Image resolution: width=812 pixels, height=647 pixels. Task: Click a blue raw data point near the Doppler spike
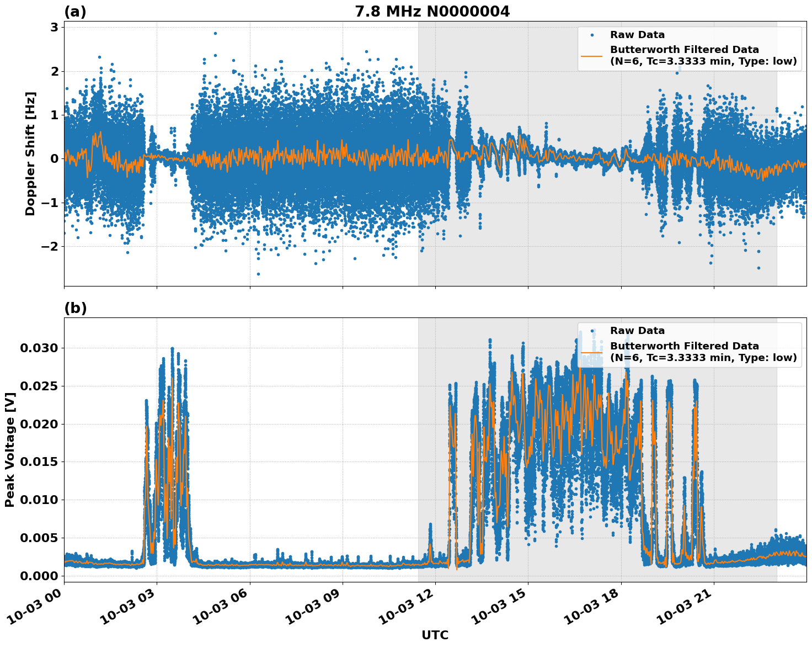point(215,34)
